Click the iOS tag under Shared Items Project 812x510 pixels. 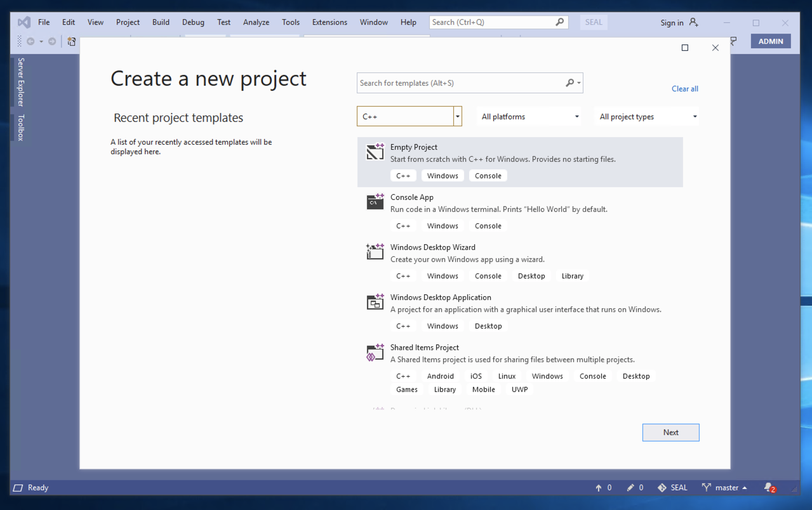pos(476,376)
